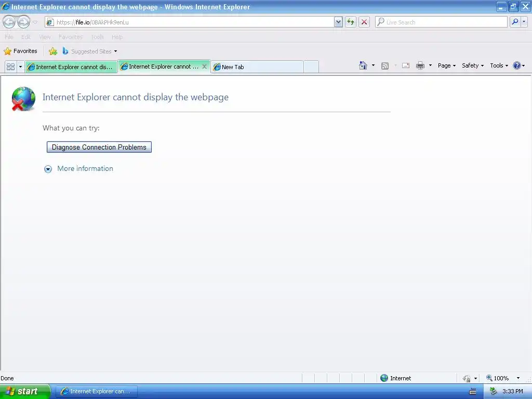Open a blank new tab button
This screenshot has width=532, height=399.
pyautogui.click(x=311, y=67)
